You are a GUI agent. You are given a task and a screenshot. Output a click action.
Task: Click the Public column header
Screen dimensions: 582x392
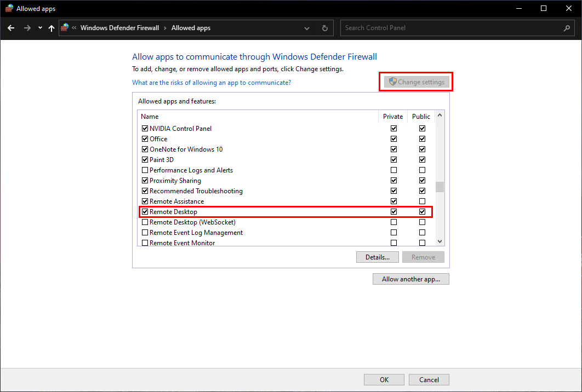421,117
